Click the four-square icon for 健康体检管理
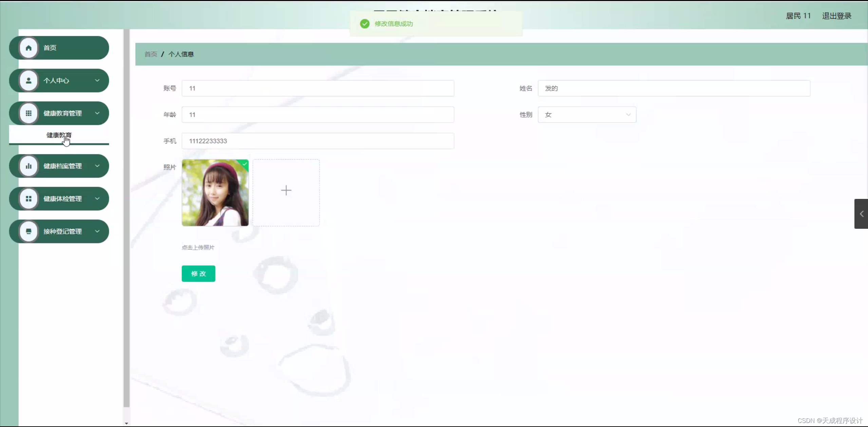 29,199
